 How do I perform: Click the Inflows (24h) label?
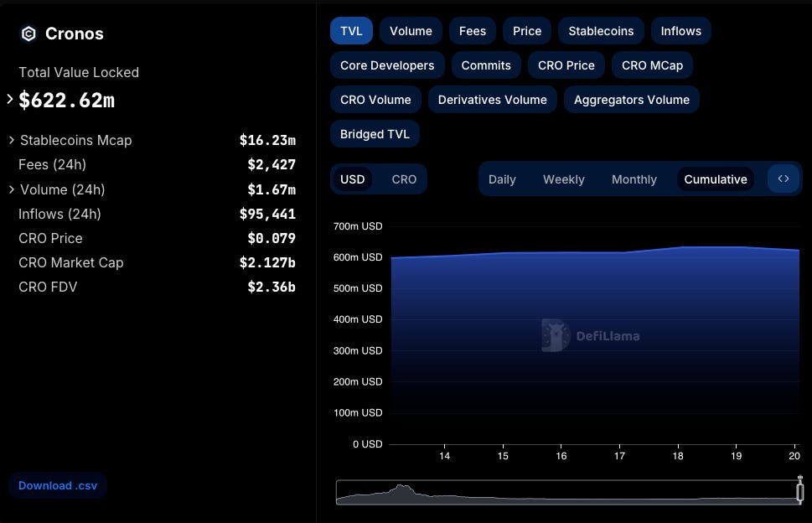pyautogui.click(x=59, y=214)
